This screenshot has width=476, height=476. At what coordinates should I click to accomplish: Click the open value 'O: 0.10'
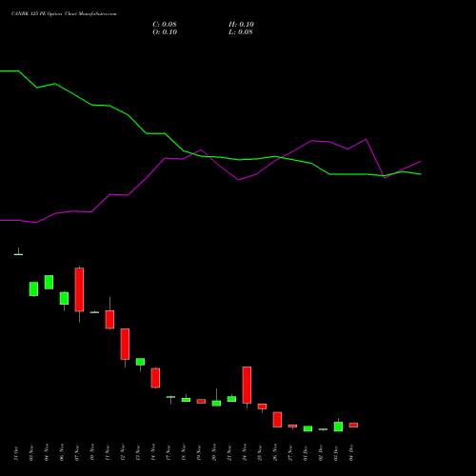(165, 32)
